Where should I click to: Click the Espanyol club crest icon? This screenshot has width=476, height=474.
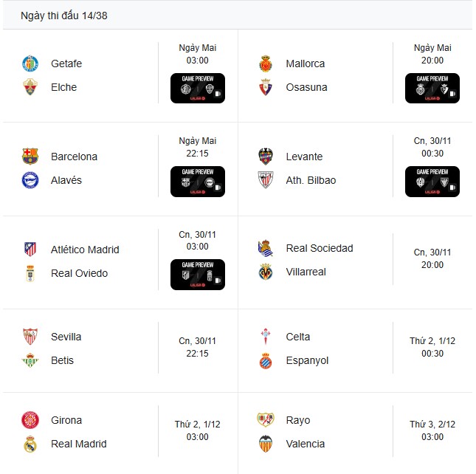click(x=266, y=360)
